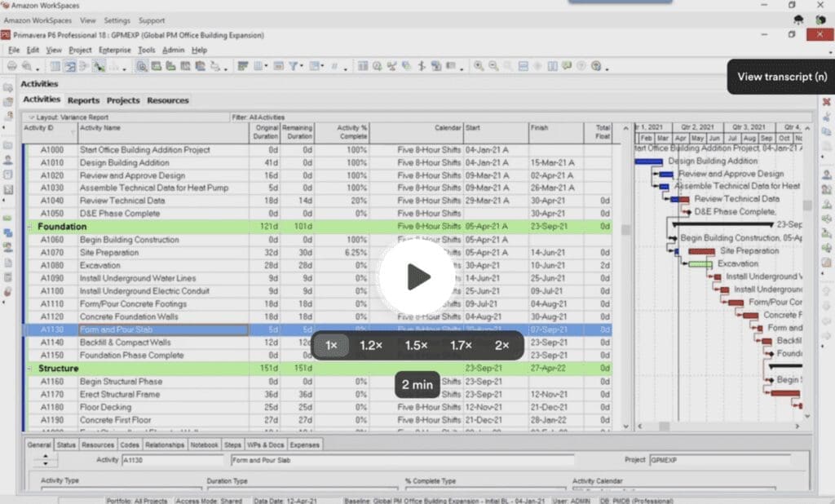
Task: Click the Schedule icon in the toolbar
Action: [377, 66]
